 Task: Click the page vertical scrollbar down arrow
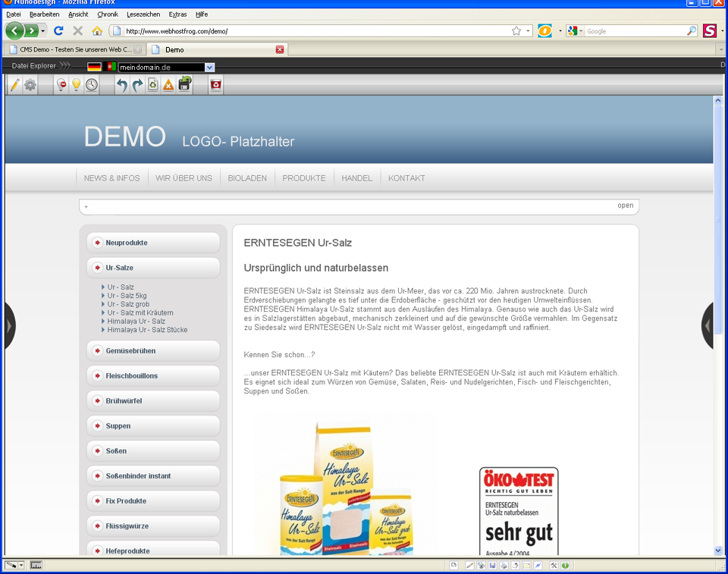pos(718,550)
